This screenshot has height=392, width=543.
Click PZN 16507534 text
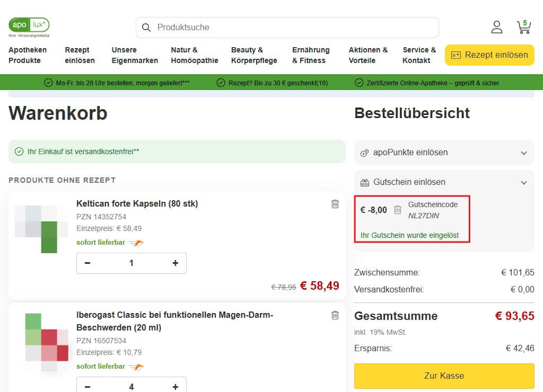coord(101,341)
